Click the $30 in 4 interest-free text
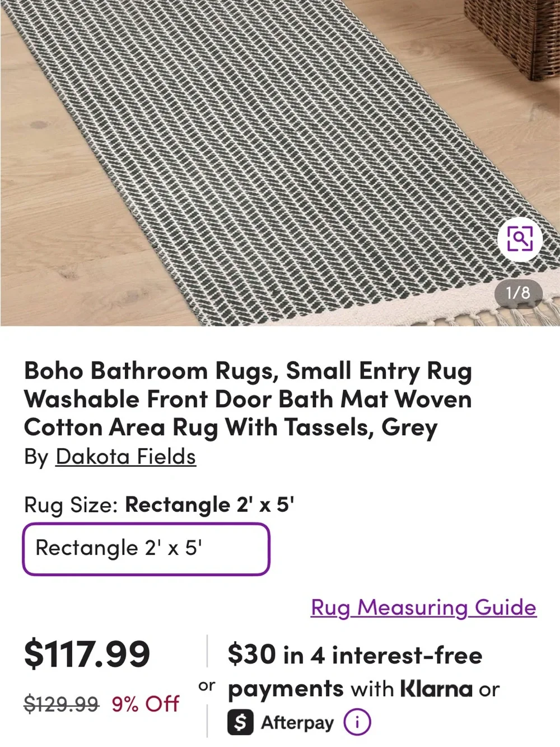Screen dimensions: 560x747 pyautogui.click(x=355, y=655)
